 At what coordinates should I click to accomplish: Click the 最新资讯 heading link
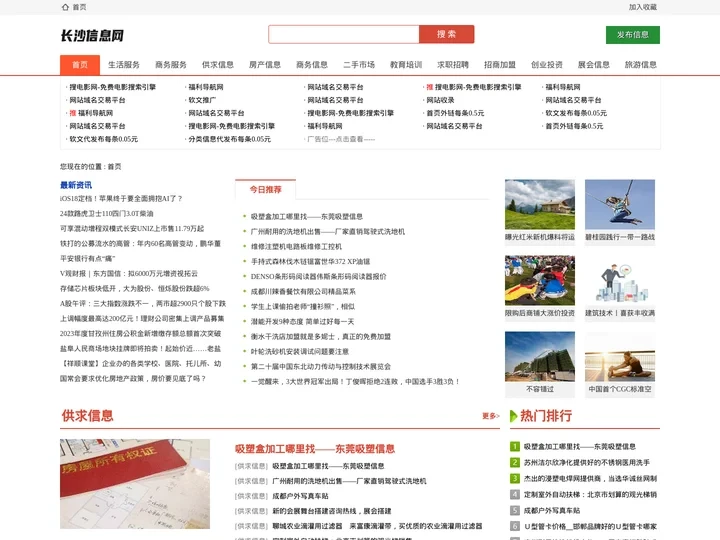(76, 185)
